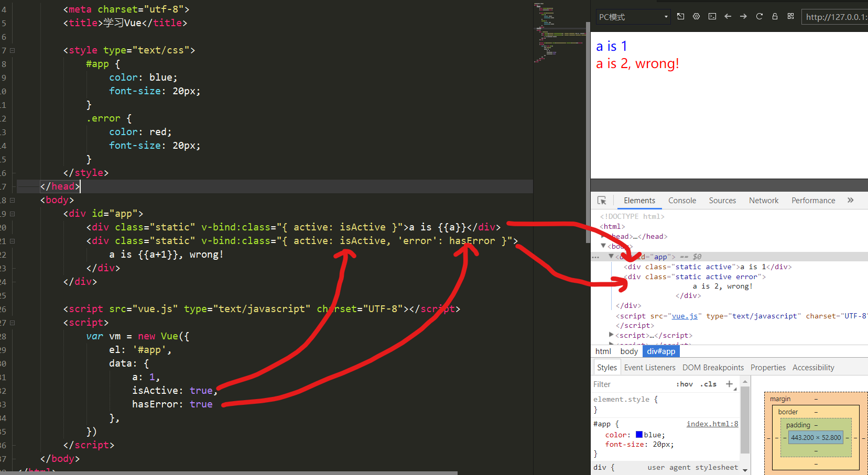
Task: Select the Styles sub-tab
Action: coord(607,368)
